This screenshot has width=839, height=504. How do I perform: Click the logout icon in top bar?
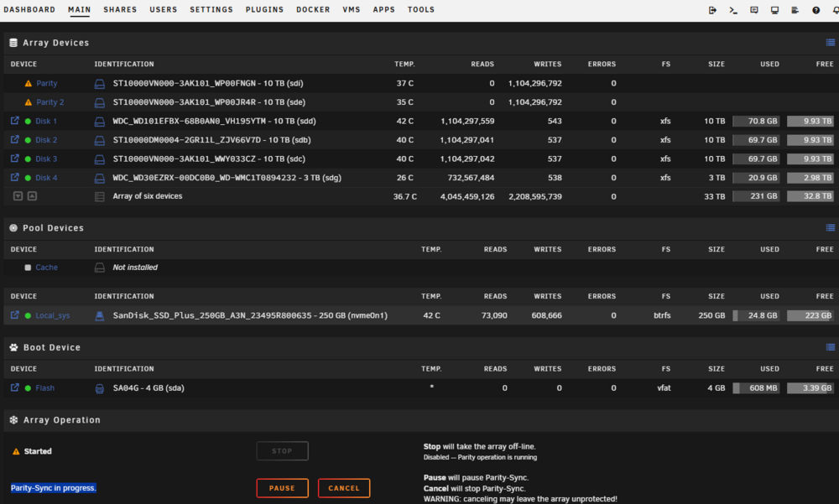click(x=712, y=10)
